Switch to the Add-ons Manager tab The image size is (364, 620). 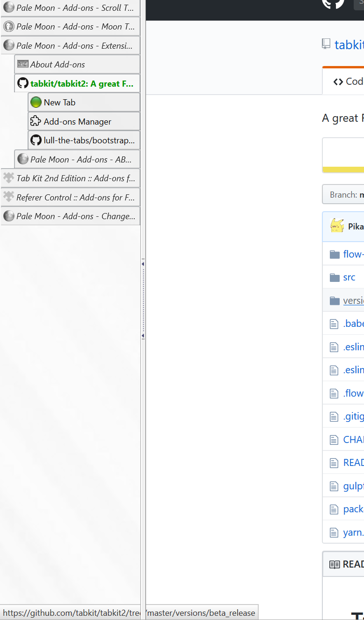pyautogui.click(x=84, y=121)
